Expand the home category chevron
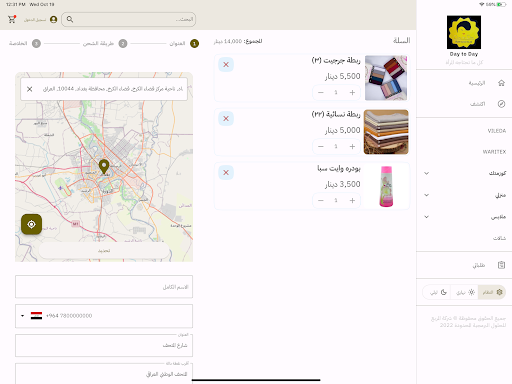The image size is (512, 384). (x=426, y=195)
